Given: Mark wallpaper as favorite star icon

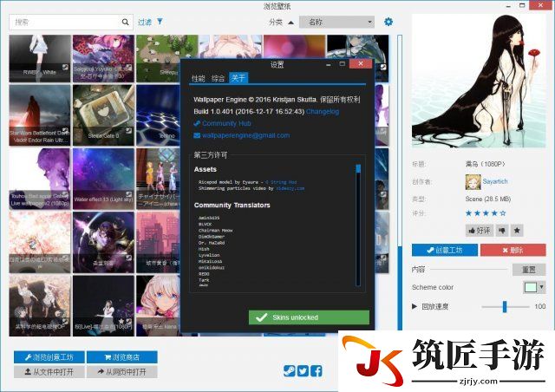Looking at the screenshot, I should [517, 231].
